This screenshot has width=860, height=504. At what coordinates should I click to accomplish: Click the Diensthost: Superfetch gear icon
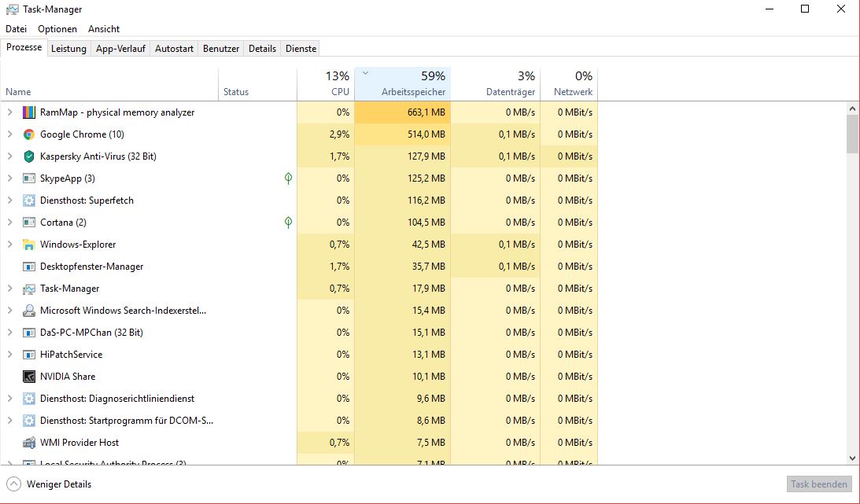pyautogui.click(x=28, y=200)
